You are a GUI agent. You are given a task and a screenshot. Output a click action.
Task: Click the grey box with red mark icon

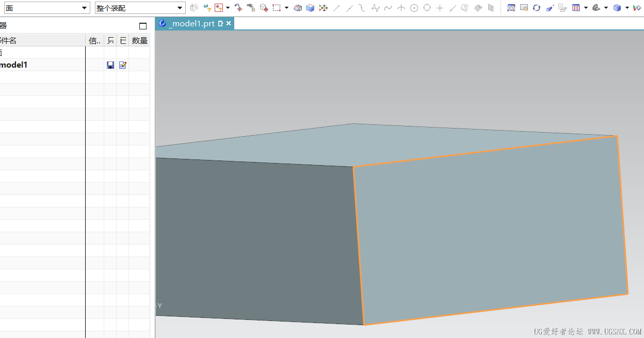298,8
